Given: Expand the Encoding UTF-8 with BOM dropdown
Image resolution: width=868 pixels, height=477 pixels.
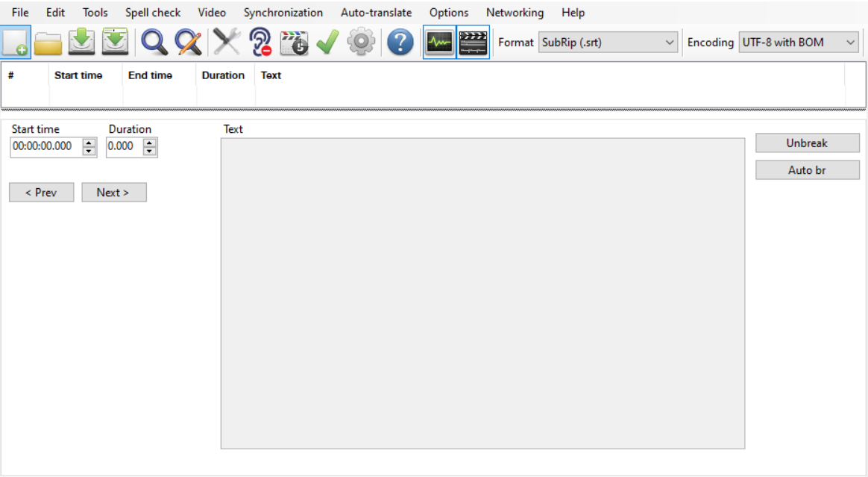Looking at the screenshot, I should (x=799, y=42).
